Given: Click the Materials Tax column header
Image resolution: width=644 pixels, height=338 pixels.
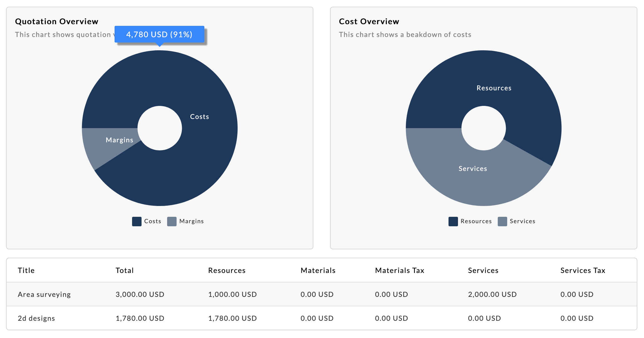Looking at the screenshot, I should [x=399, y=270].
